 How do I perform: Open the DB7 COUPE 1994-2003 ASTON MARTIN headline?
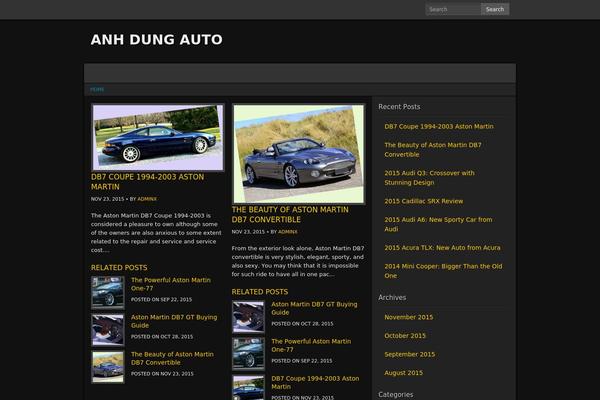pyautogui.click(x=147, y=182)
